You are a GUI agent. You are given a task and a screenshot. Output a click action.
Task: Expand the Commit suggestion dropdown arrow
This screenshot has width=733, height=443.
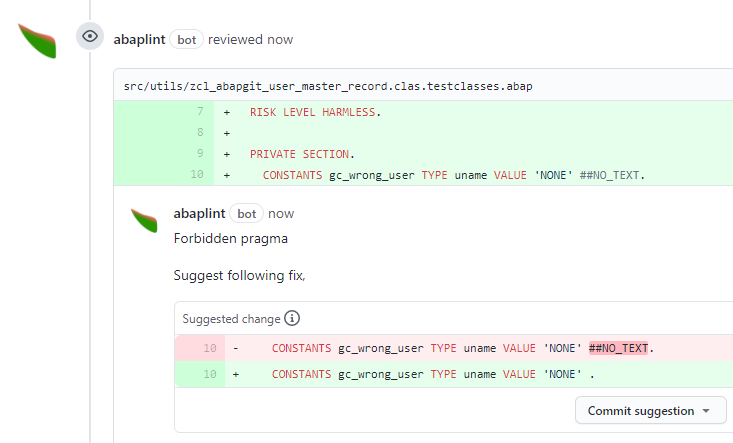(x=706, y=411)
